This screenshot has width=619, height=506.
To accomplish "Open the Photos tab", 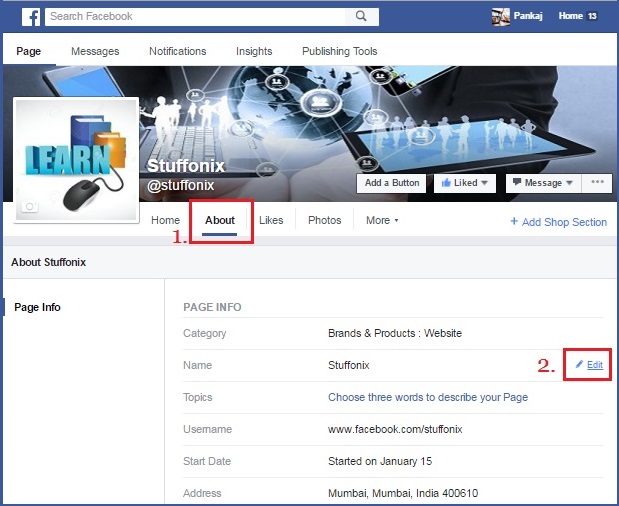I will 325,220.
